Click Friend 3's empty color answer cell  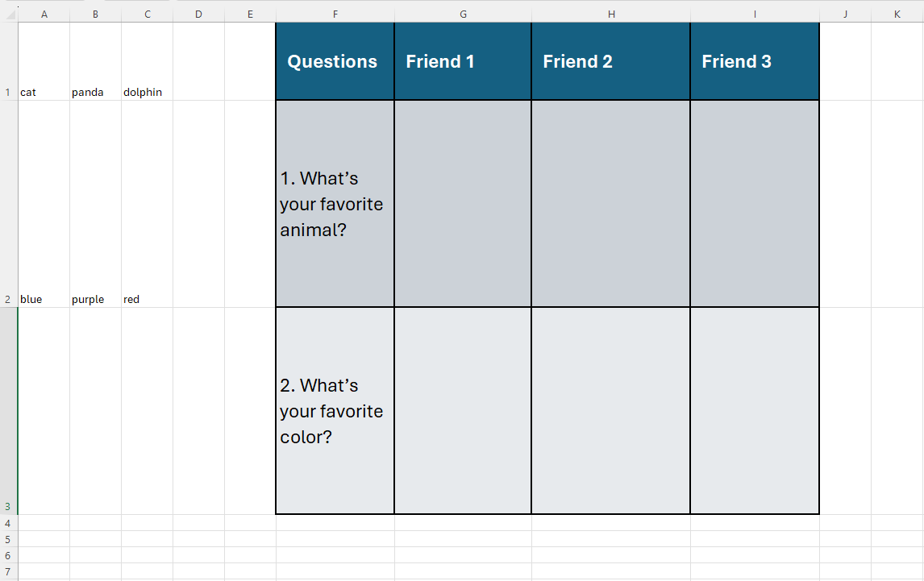755,411
